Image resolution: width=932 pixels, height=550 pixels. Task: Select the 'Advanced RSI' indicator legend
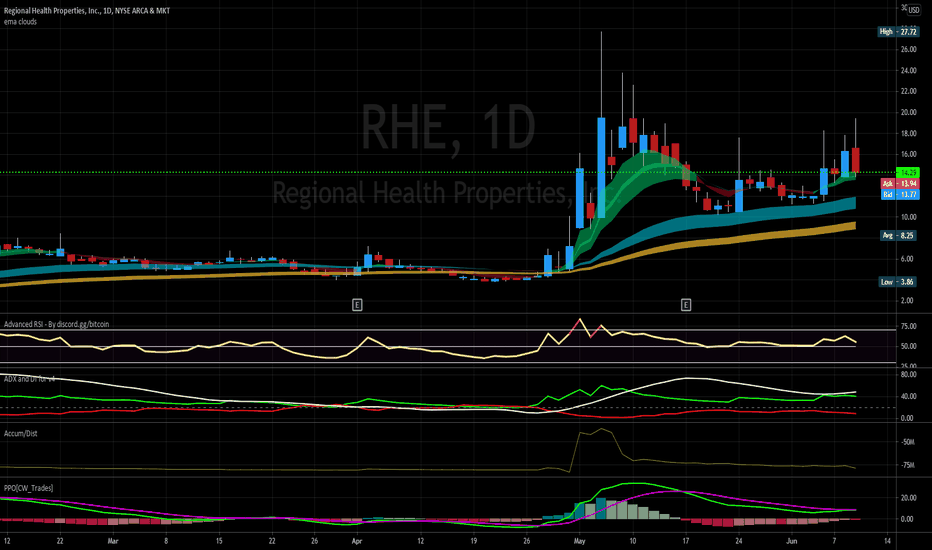[x=56, y=324]
